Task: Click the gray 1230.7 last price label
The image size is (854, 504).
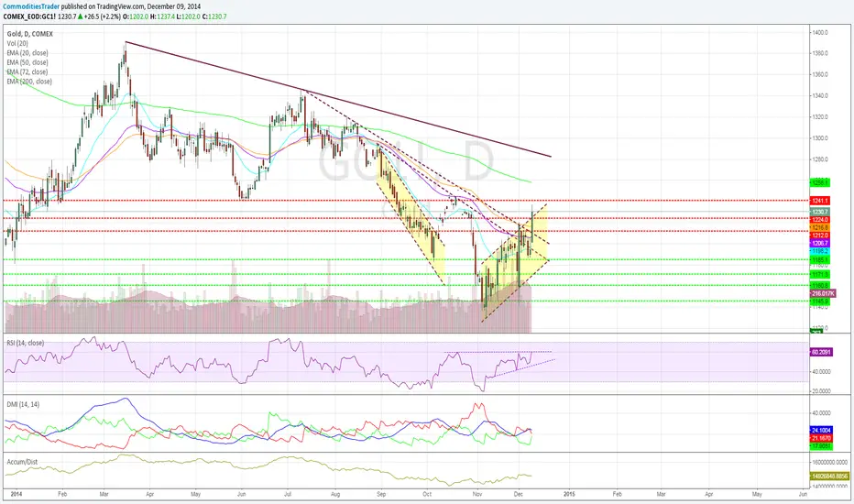Action: (820, 212)
